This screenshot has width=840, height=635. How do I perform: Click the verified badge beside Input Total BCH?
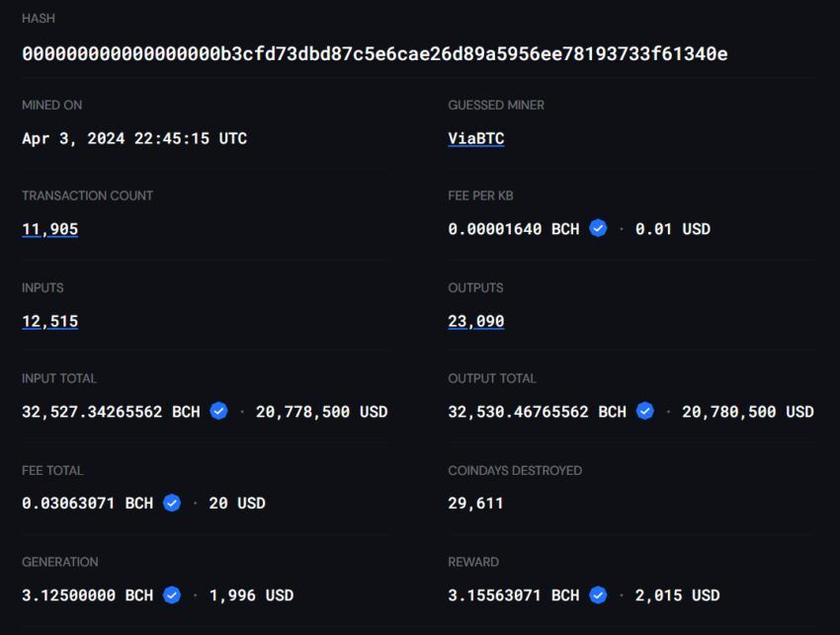pyautogui.click(x=218, y=411)
